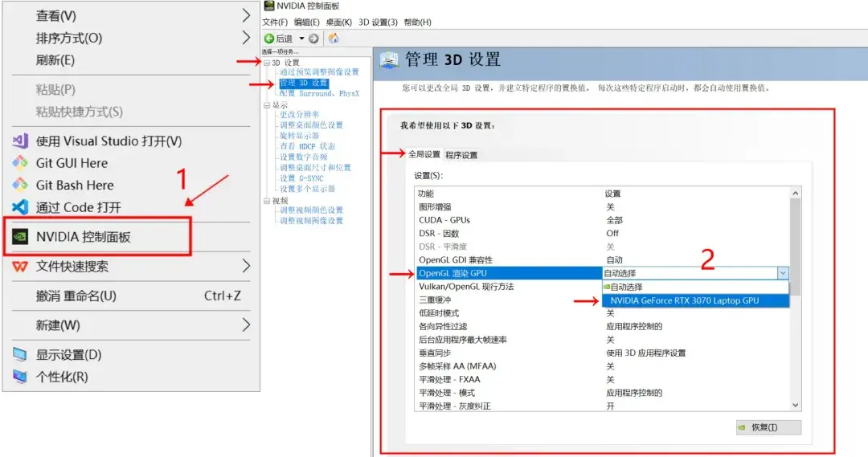Open 更改分辨率 tree link

coord(300,115)
